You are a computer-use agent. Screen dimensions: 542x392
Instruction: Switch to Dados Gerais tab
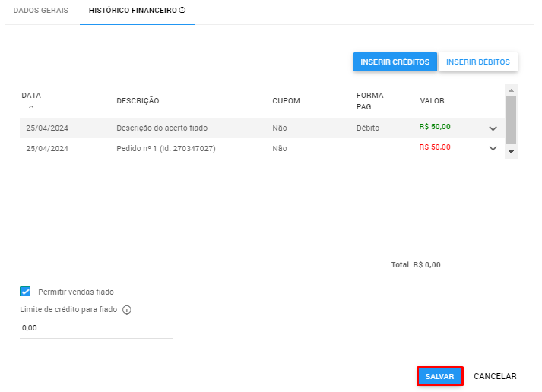[x=40, y=11]
